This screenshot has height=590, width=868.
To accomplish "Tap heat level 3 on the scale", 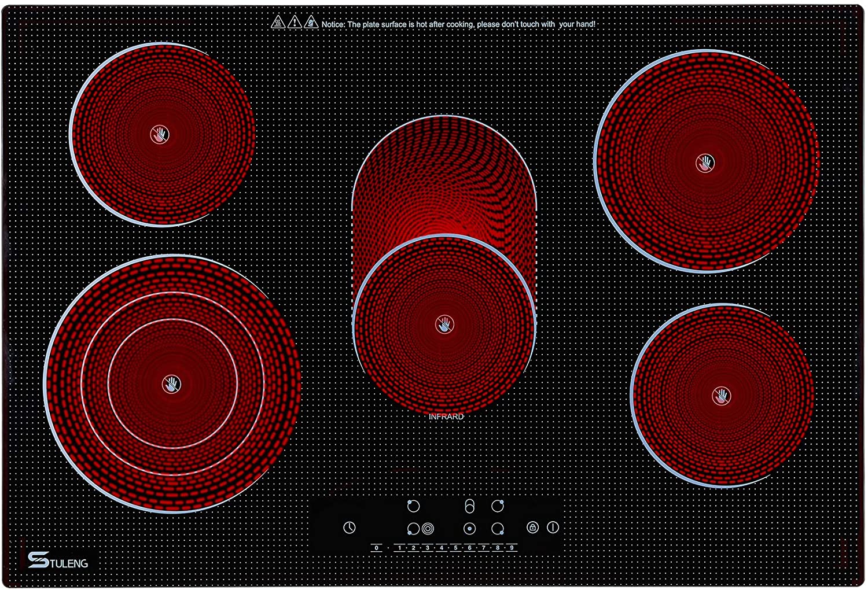I will [428, 547].
